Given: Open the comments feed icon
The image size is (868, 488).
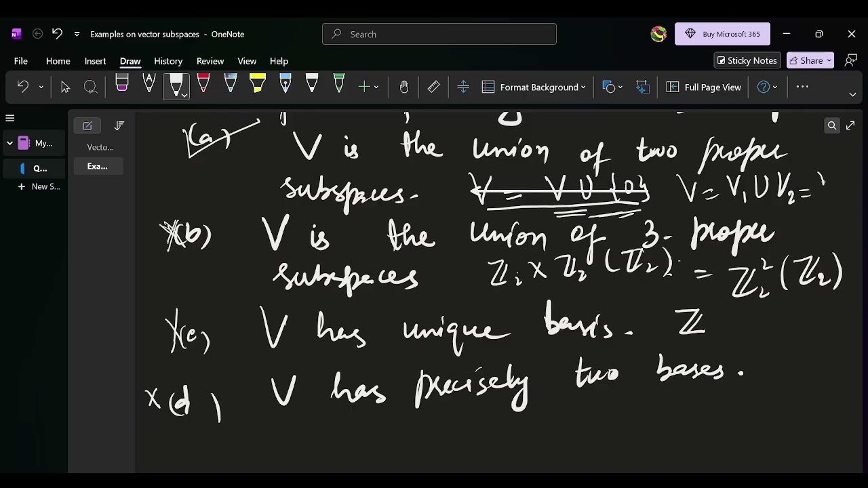Looking at the screenshot, I should coord(851,60).
